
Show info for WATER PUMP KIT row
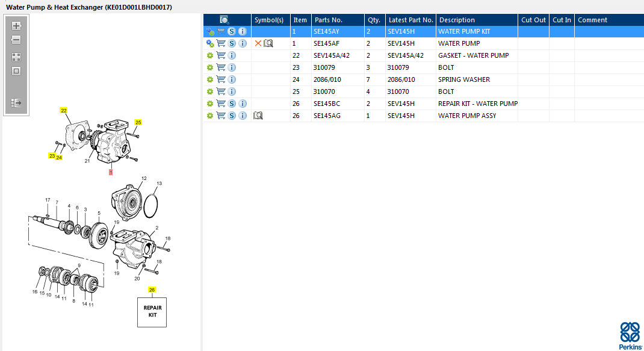(x=243, y=31)
